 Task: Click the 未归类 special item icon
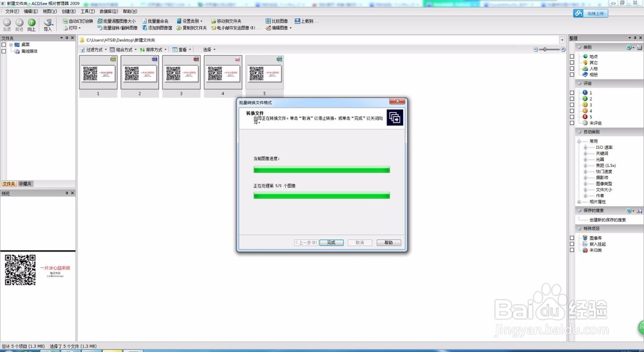(585, 250)
